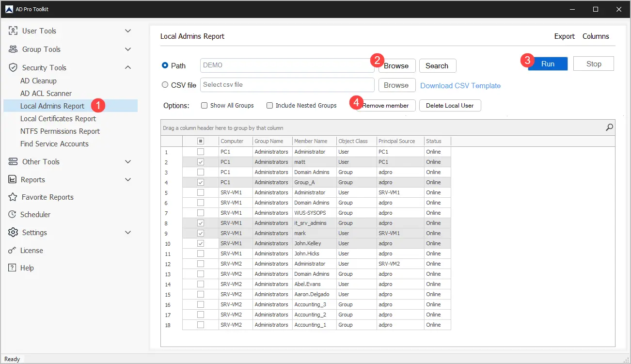Click the Group Tools people icon
The height and width of the screenshot is (364, 631).
pos(13,49)
